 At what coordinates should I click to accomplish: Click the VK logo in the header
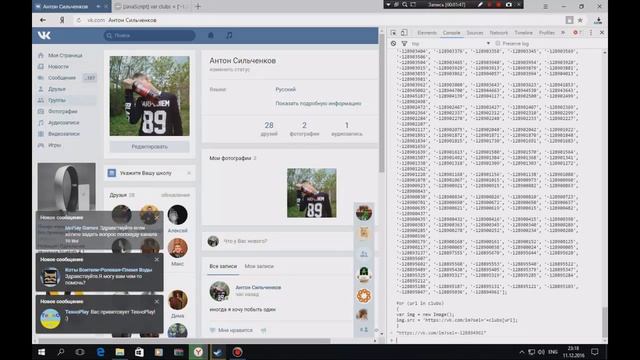click(x=44, y=35)
